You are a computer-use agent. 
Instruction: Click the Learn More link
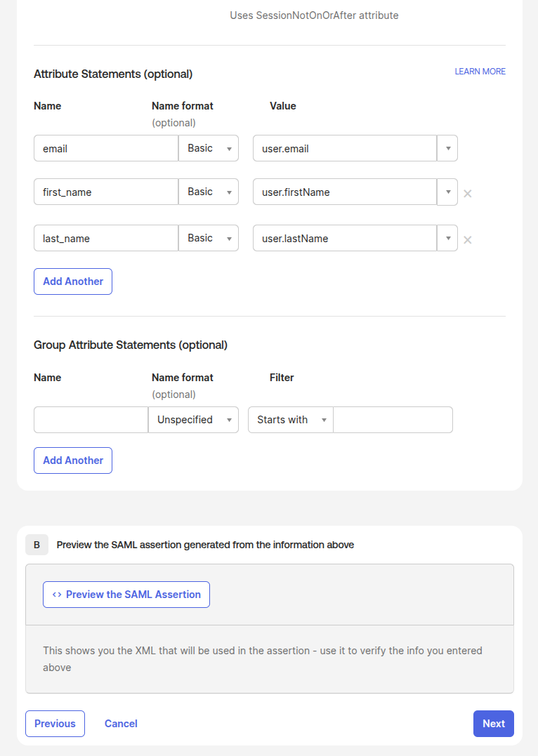(x=480, y=72)
